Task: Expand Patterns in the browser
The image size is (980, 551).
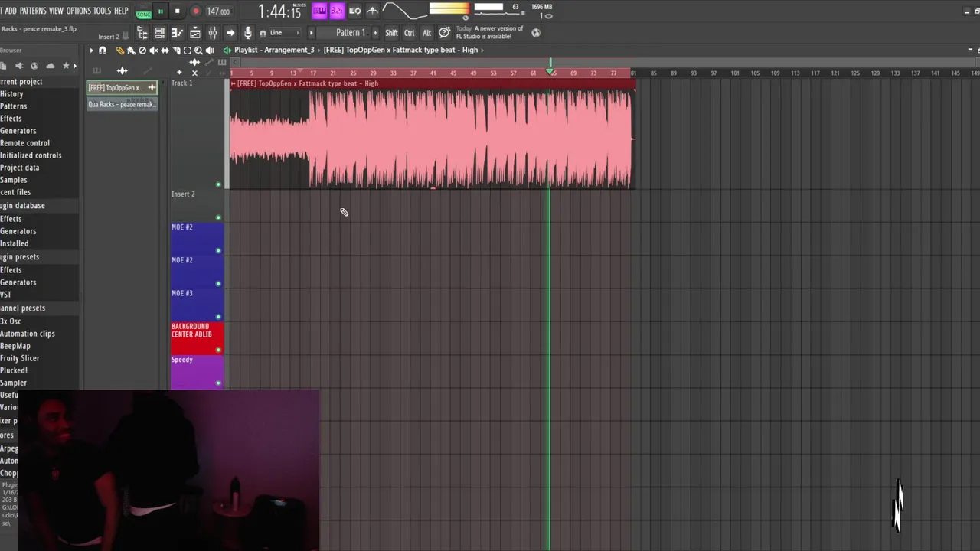Action: pos(13,106)
